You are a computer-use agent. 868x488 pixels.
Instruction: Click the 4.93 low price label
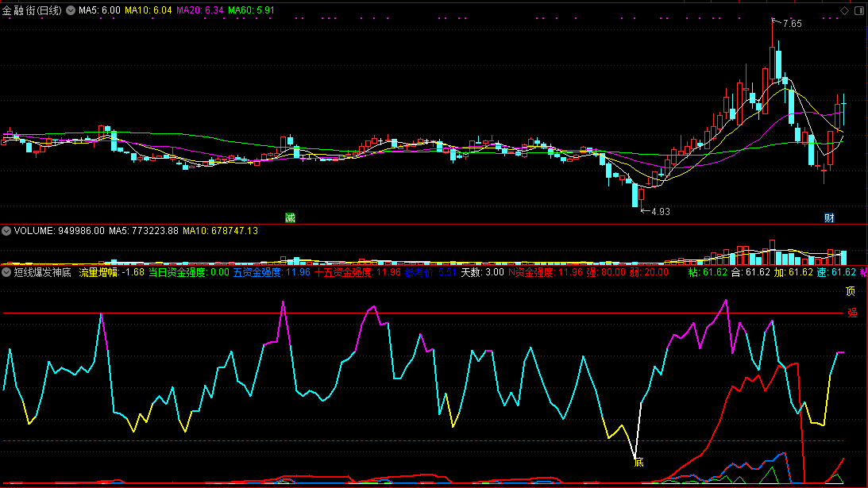(661, 212)
